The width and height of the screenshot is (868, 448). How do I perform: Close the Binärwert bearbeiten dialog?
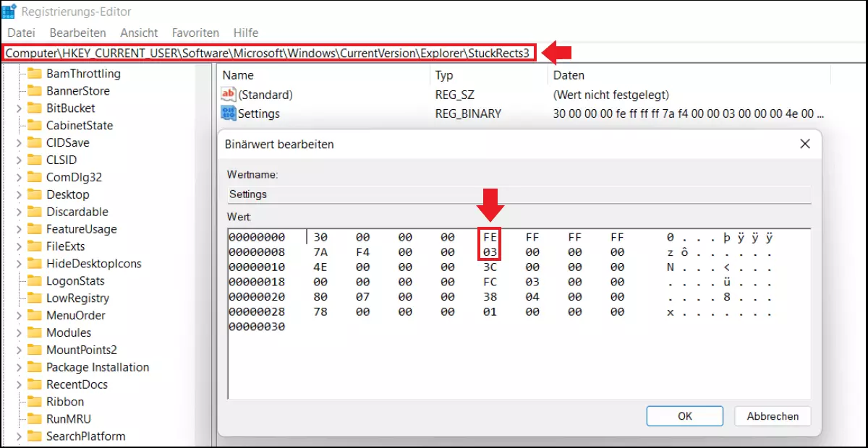pyautogui.click(x=804, y=144)
